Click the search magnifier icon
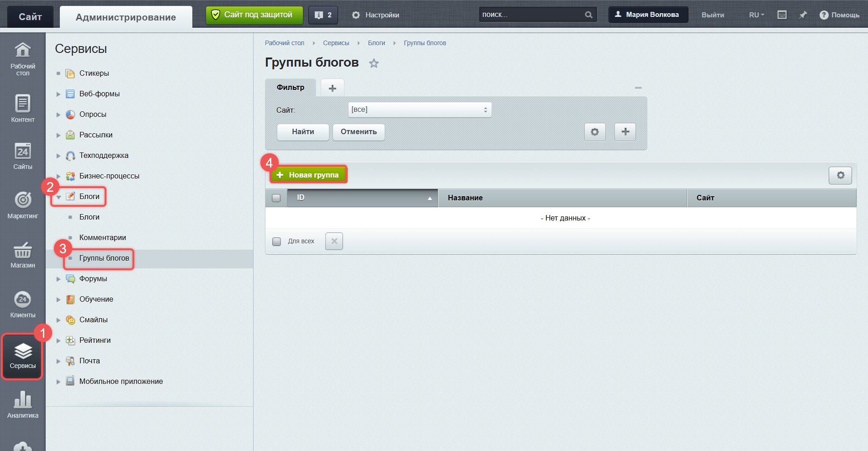Image resolution: width=868 pixels, height=451 pixels. click(589, 15)
